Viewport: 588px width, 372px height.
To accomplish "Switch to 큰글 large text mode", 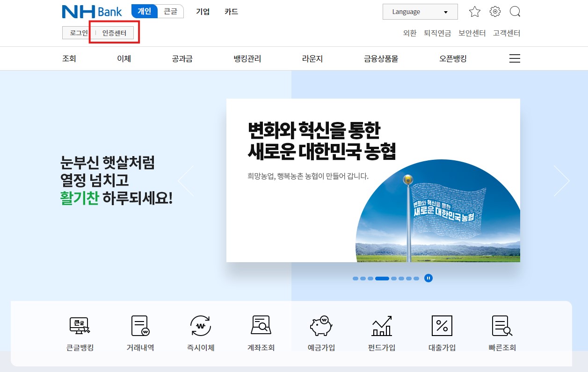I will [170, 12].
